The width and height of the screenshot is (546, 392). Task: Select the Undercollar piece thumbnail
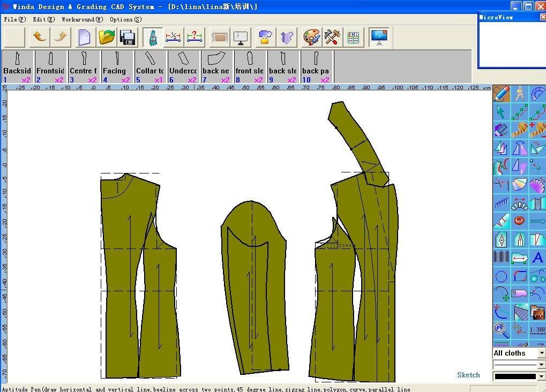pos(183,67)
